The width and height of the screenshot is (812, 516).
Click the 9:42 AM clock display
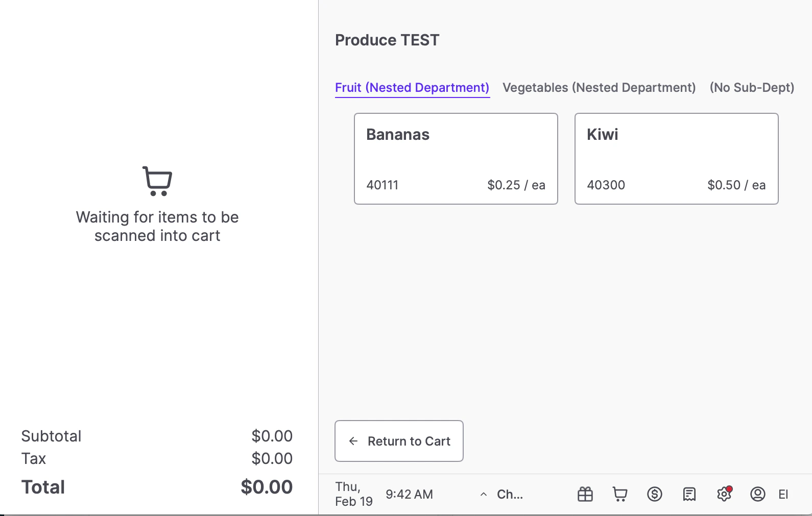click(409, 494)
